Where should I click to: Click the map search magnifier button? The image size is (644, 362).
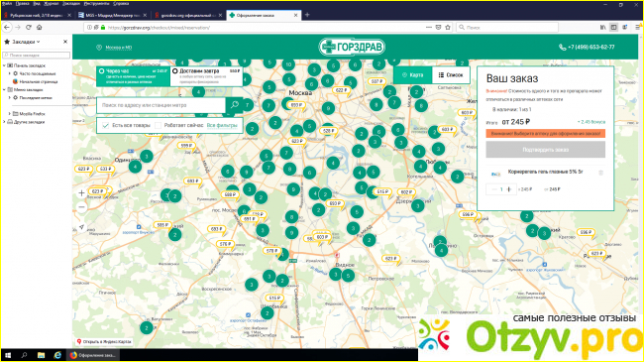point(235,105)
